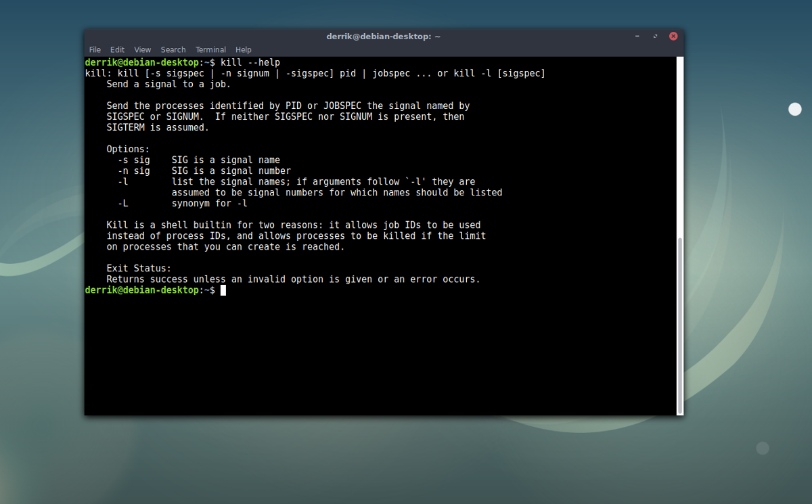Open the Edit menu

(117, 49)
